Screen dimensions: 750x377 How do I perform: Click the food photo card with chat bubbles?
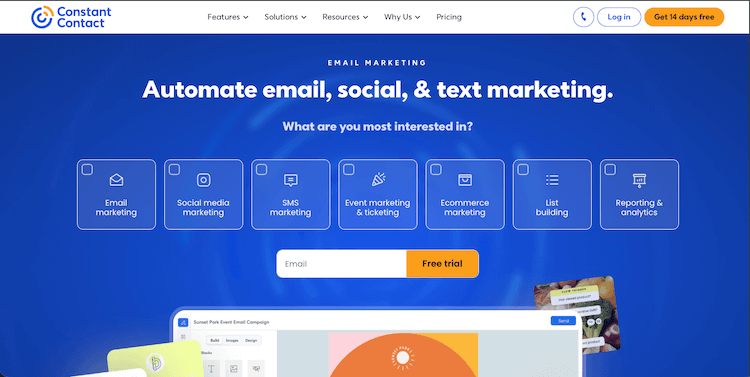(577, 314)
